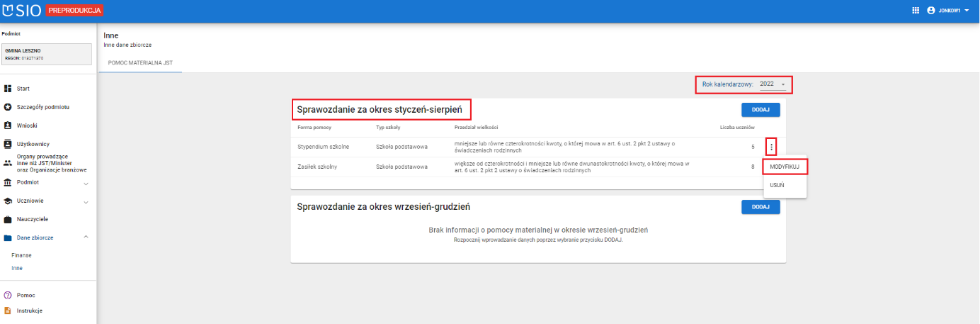
Task: Click DODAJ for wrzesień-grudzień report
Action: (760, 207)
